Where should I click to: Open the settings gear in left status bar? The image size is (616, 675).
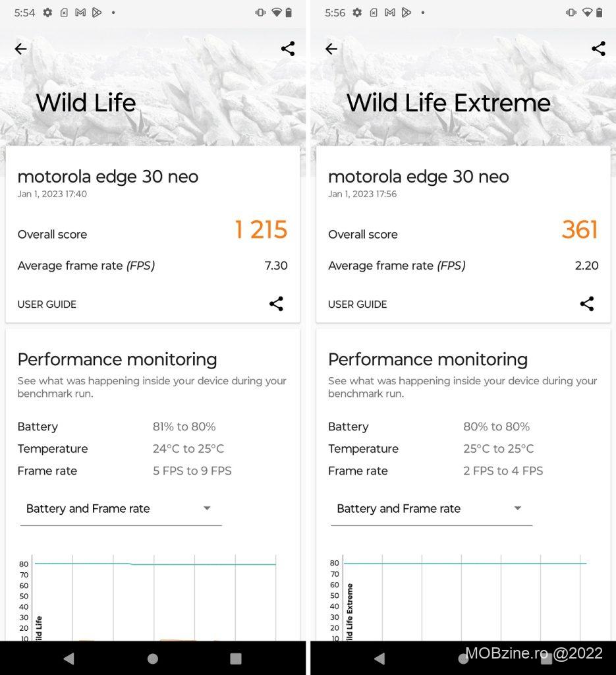pos(47,13)
